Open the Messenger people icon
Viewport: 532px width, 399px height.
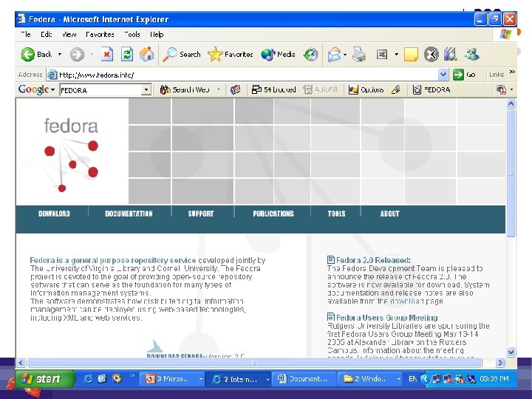point(472,54)
